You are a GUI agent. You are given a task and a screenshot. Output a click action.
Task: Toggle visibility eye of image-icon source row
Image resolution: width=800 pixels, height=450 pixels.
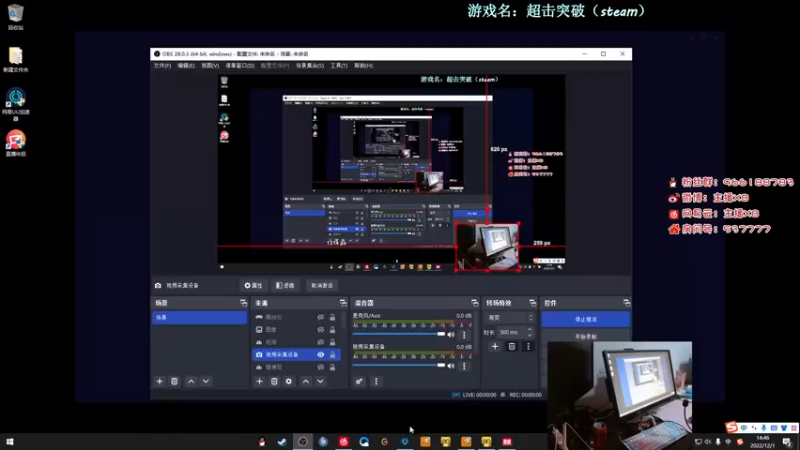point(320,330)
